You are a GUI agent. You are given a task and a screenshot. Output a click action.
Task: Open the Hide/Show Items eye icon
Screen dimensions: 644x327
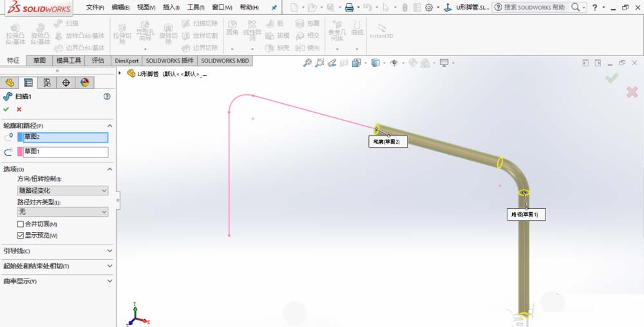[x=394, y=63]
